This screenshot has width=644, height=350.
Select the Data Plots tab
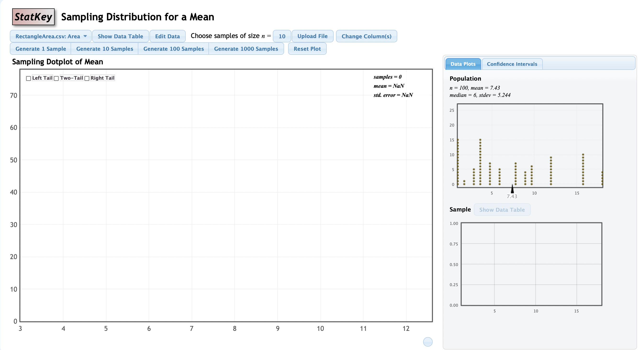463,64
